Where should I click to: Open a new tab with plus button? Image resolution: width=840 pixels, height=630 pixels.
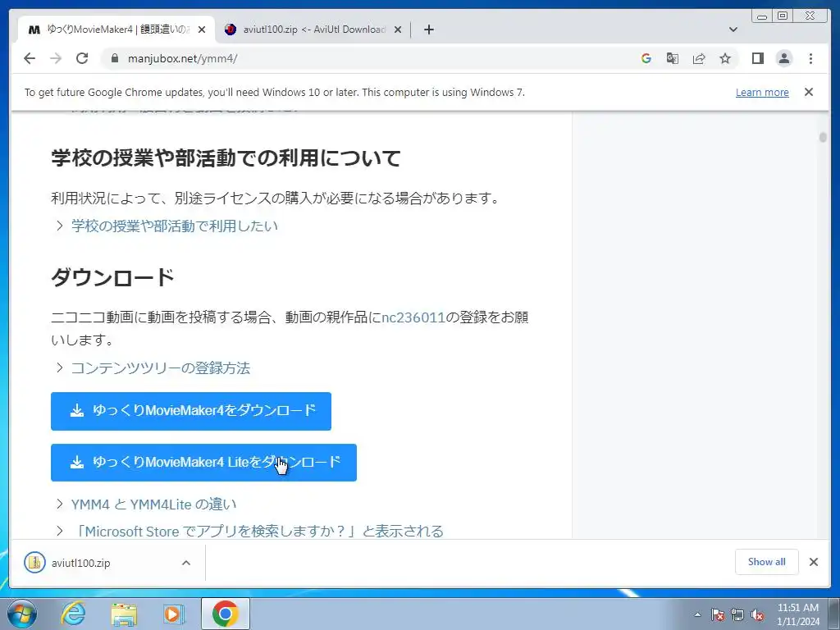[428, 30]
